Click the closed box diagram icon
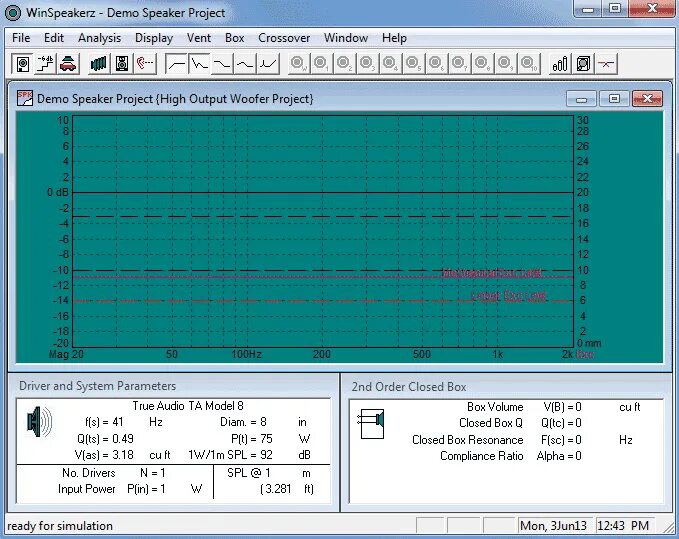The image size is (679, 539). (371, 424)
